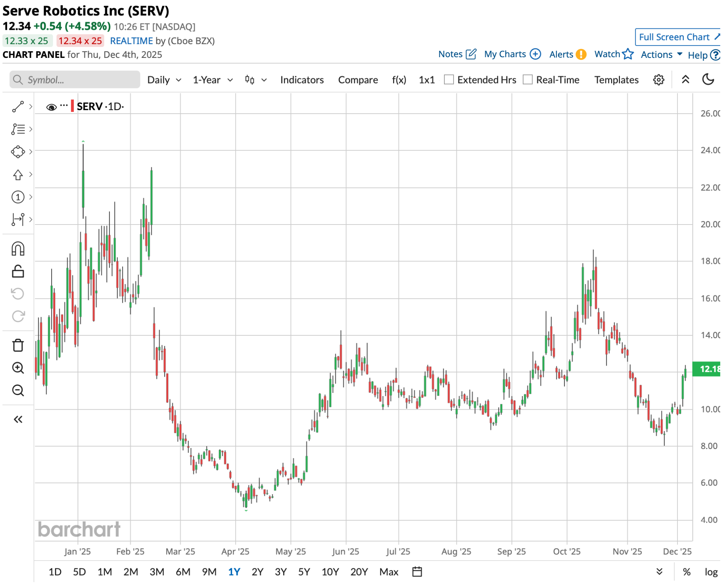Toggle SERV series visibility eye icon
This screenshot has height=584, width=728.
point(51,107)
